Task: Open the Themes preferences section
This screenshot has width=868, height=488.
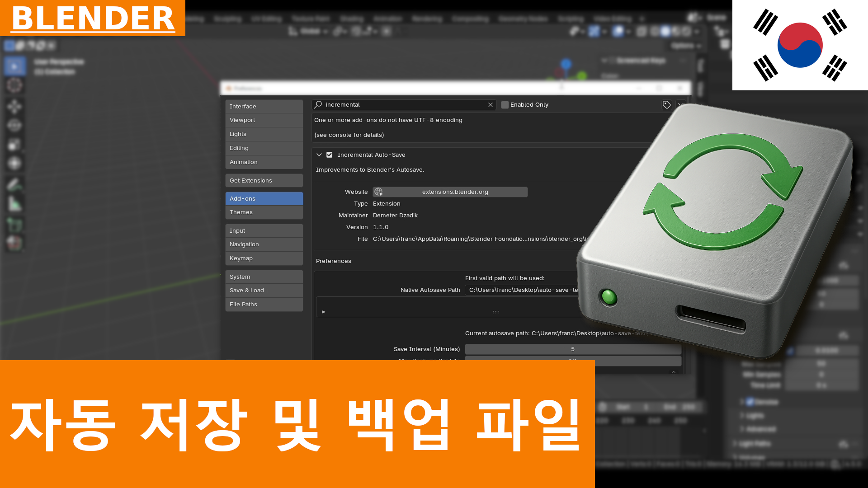Action: click(264, 212)
